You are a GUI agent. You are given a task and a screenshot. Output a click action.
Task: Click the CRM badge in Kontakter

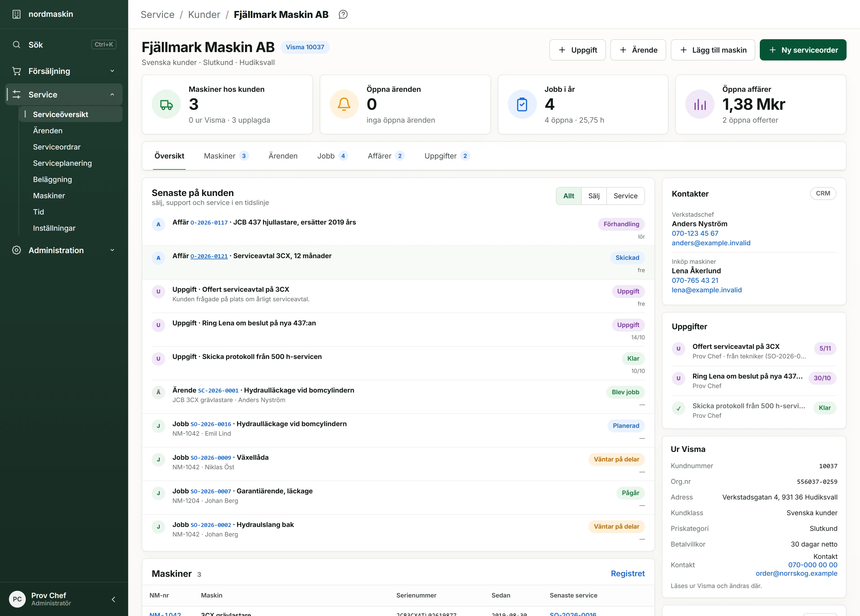click(823, 193)
